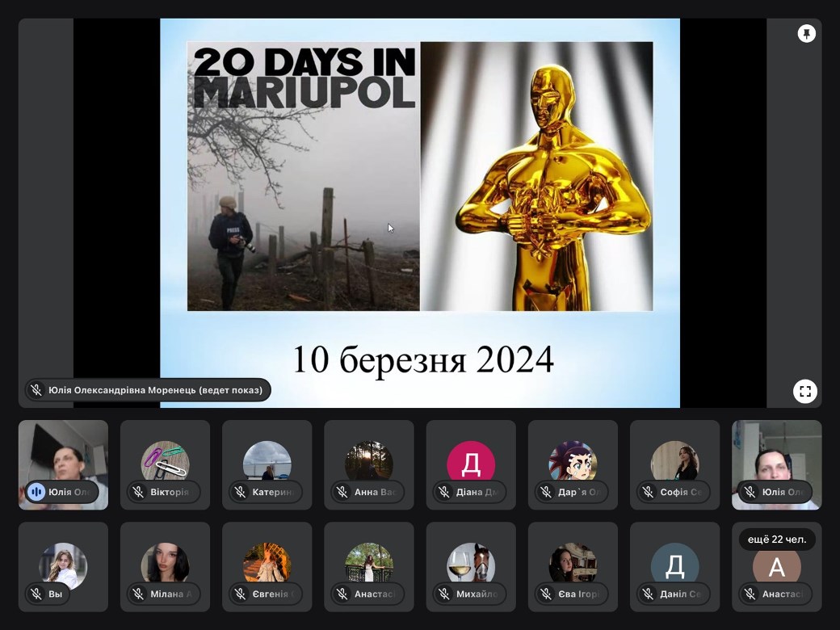
Task: Click the muted mic icon on Дар`я's tile
Action: (546, 492)
